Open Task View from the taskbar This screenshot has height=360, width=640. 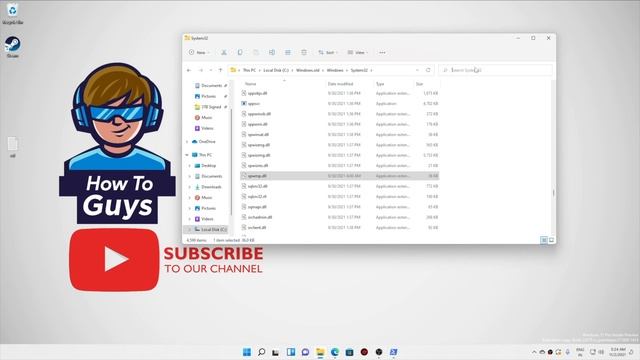click(x=276, y=352)
